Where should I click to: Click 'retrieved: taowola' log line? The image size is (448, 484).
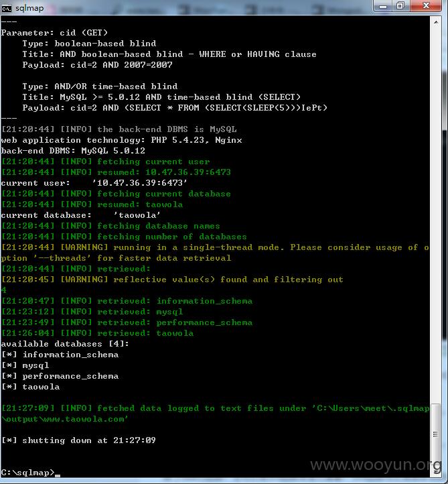click(97, 333)
